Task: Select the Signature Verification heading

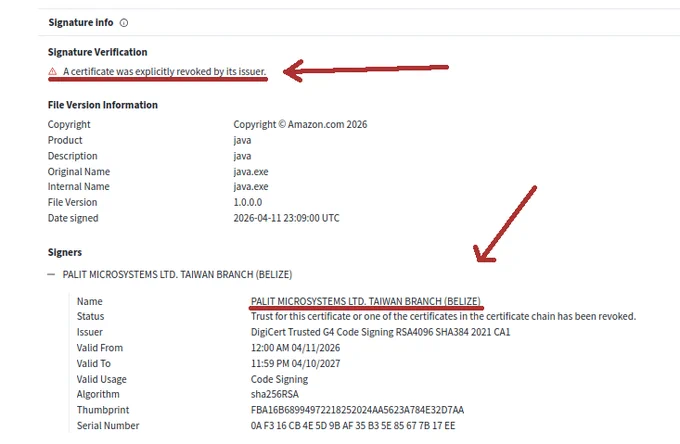Action: click(x=98, y=52)
